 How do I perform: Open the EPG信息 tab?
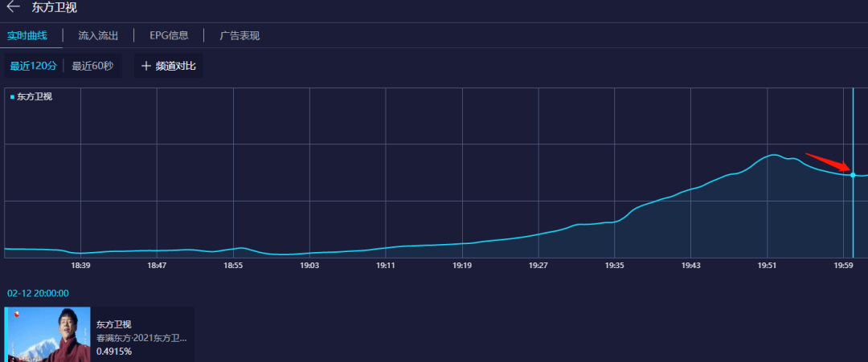click(169, 36)
